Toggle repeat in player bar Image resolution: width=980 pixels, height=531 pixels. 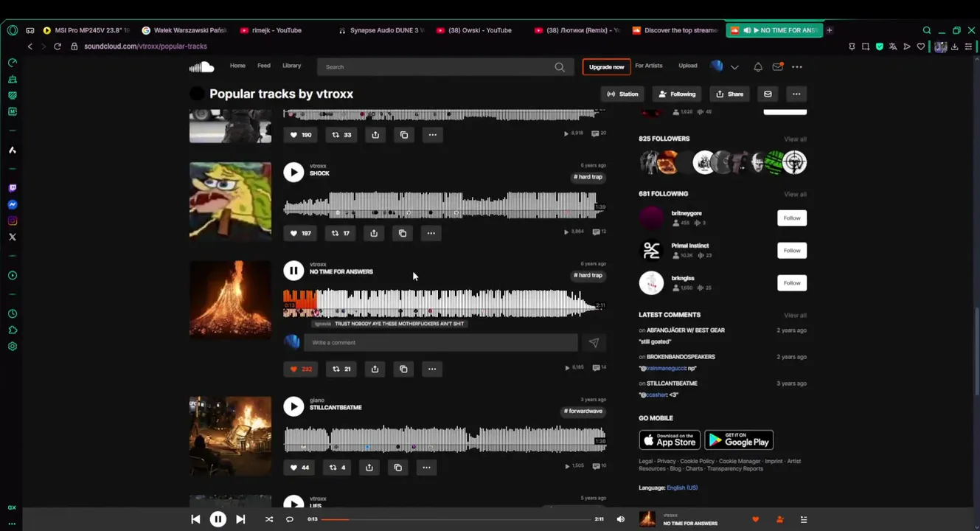click(x=290, y=519)
